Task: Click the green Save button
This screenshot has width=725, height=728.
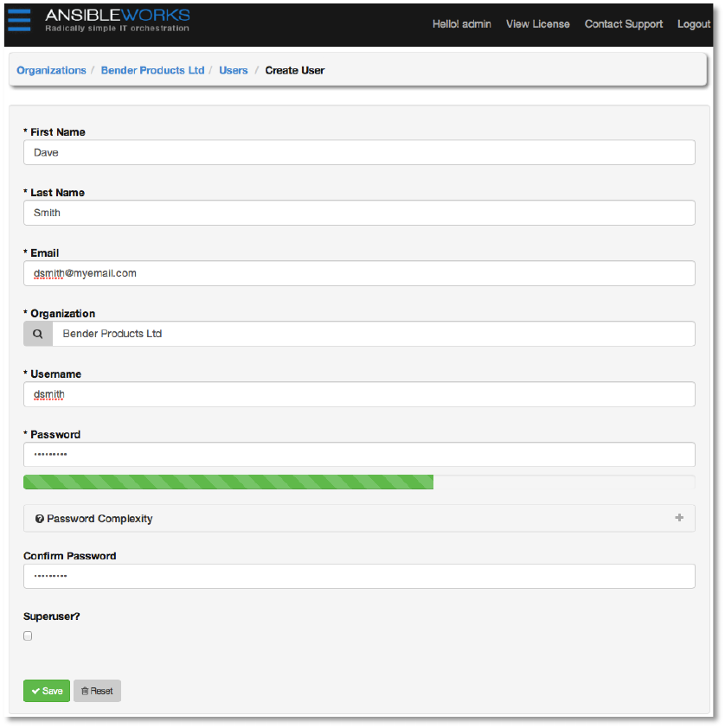Action: pos(47,691)
